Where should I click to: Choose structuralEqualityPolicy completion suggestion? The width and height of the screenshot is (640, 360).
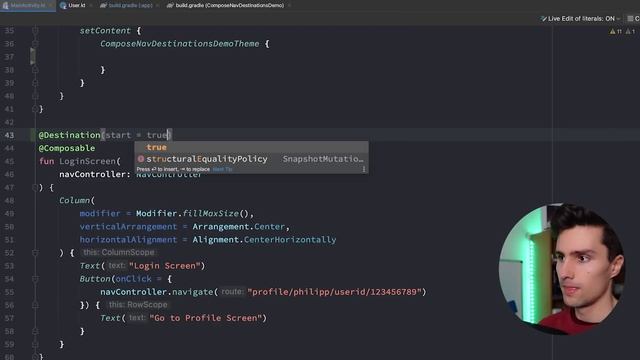(x=251, y=159)
